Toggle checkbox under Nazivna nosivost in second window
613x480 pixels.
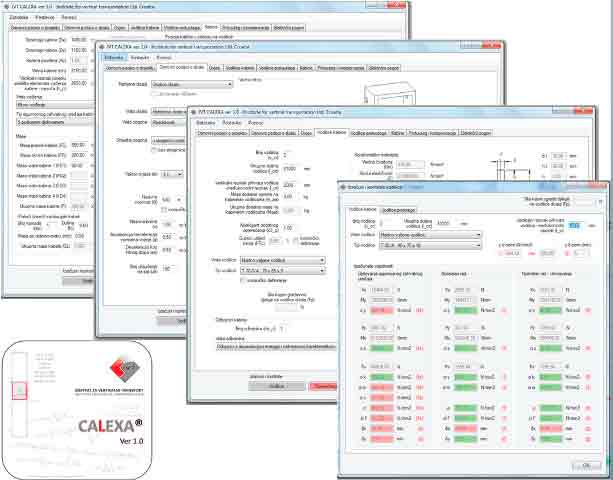(164, 210)
